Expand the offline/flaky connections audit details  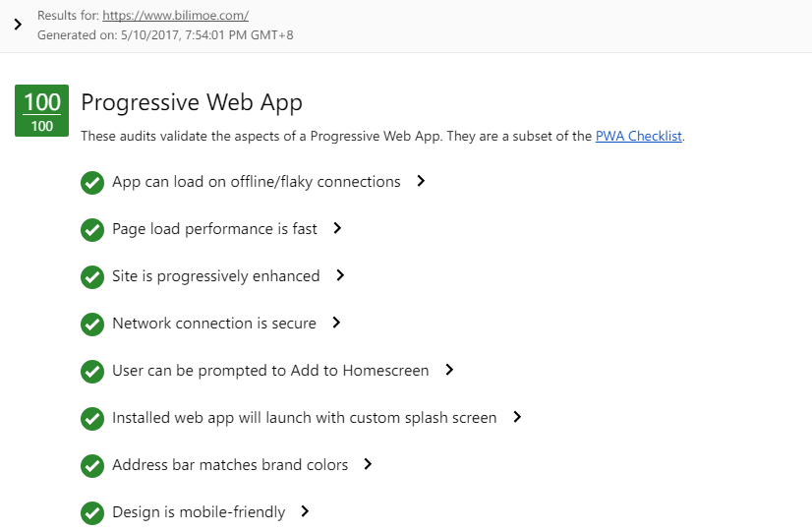click(421, 181)
